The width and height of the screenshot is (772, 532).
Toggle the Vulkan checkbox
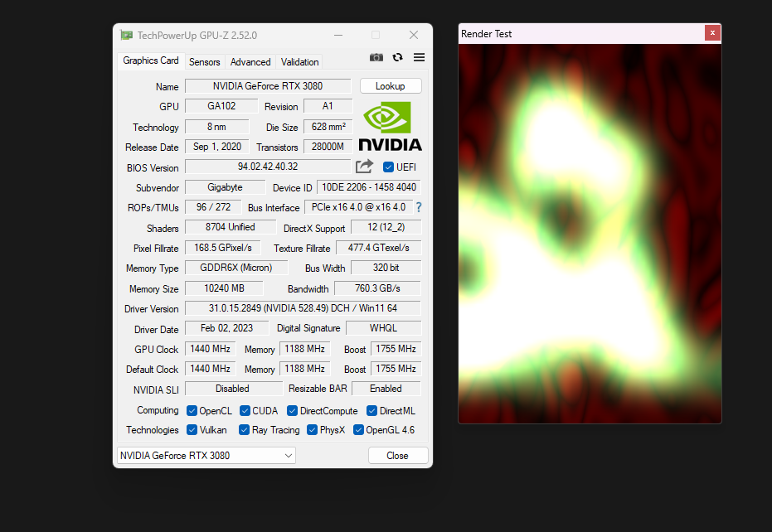pyautogui.click(x=192, y=429)
